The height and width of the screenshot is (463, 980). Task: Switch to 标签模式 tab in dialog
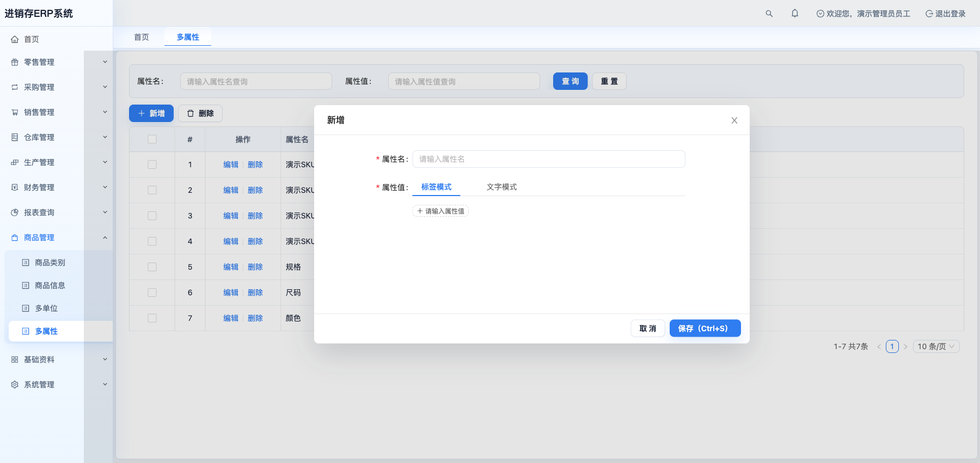tap(436, 187)
